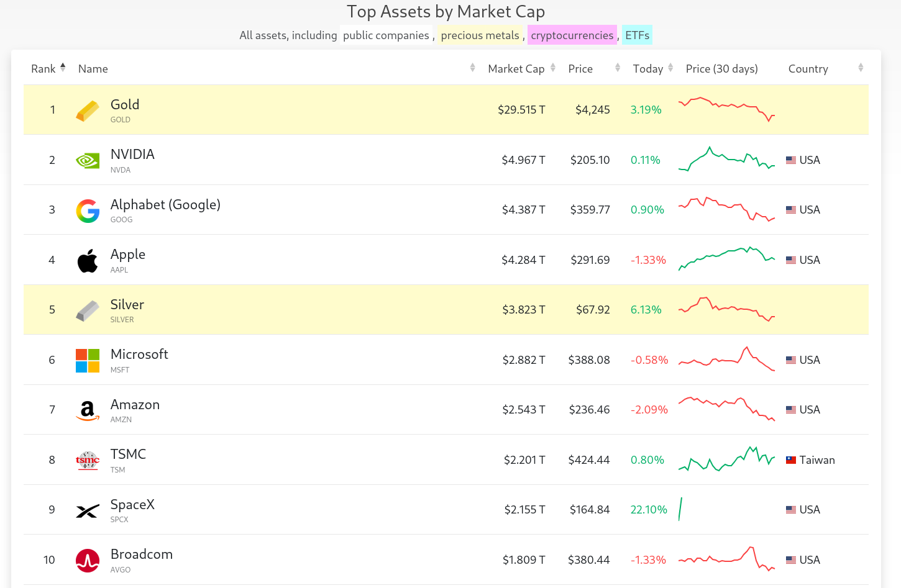This screenshot has height=588, width=901.
Task: Click the Alphabet Google logo
Action: point(88,211)
